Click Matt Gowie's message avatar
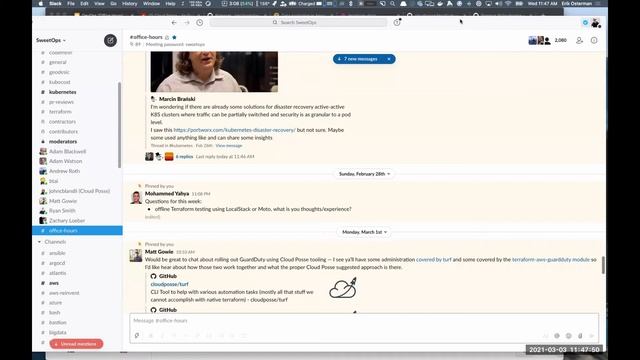640x360 pixels. click(x=136, y=255)
